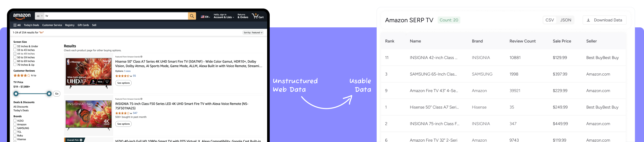
Task: Click the Amazon logo
Action: (22, 16)
